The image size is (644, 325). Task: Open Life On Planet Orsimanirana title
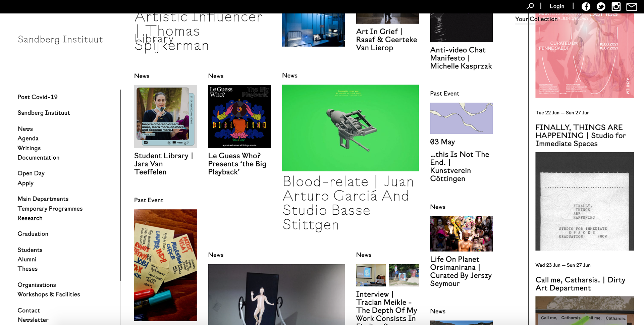coord(461,271)
